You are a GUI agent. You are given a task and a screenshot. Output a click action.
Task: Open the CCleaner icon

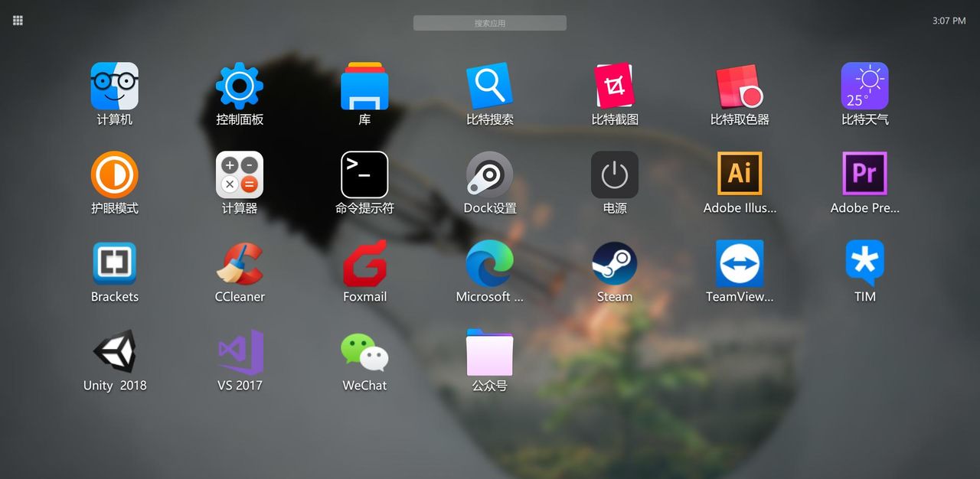click(240, 263)
